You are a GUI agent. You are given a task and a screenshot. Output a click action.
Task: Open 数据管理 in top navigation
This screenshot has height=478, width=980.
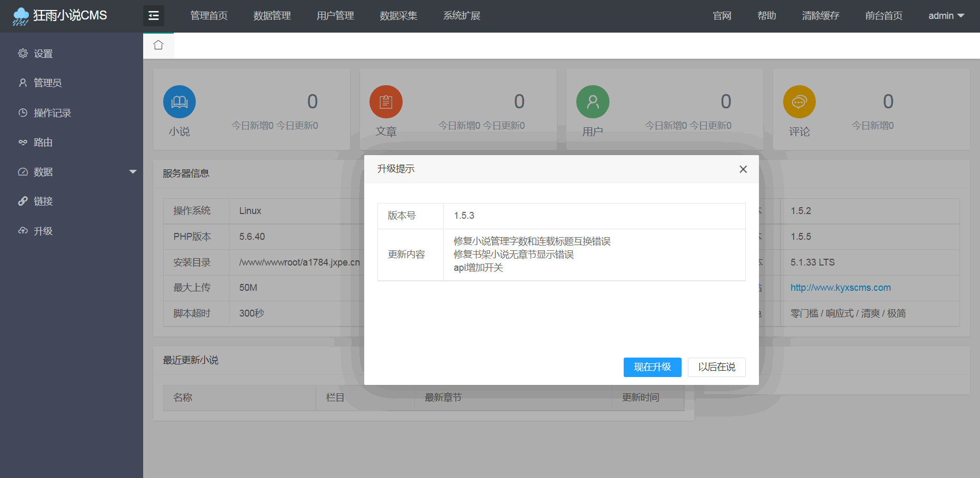(x=272, y=16)
